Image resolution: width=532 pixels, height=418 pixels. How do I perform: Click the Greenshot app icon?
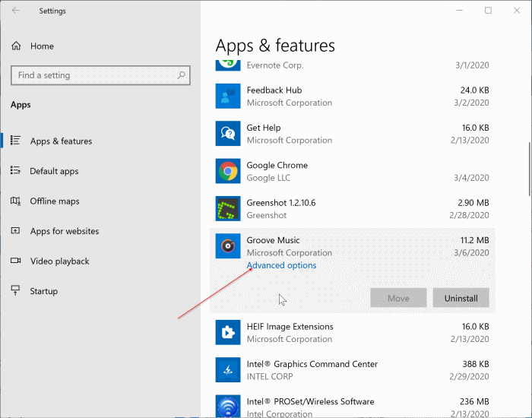(228, 209)
